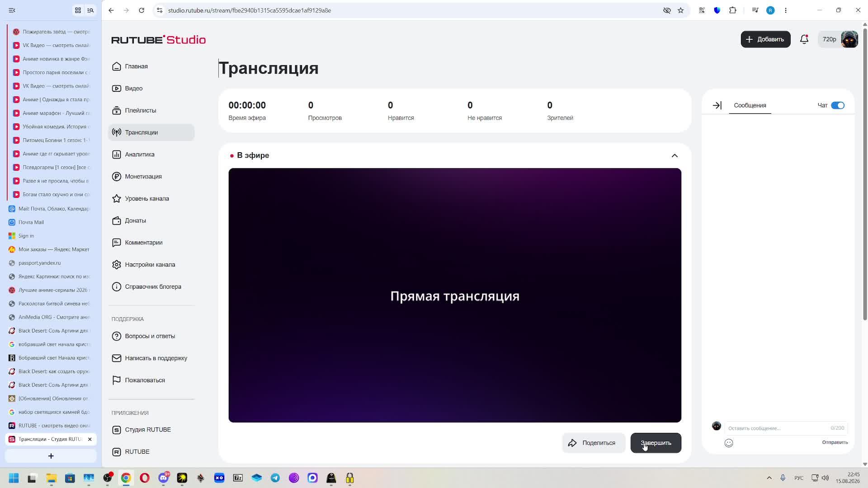Open the browser extensions puzzle icon

point(733,10)
